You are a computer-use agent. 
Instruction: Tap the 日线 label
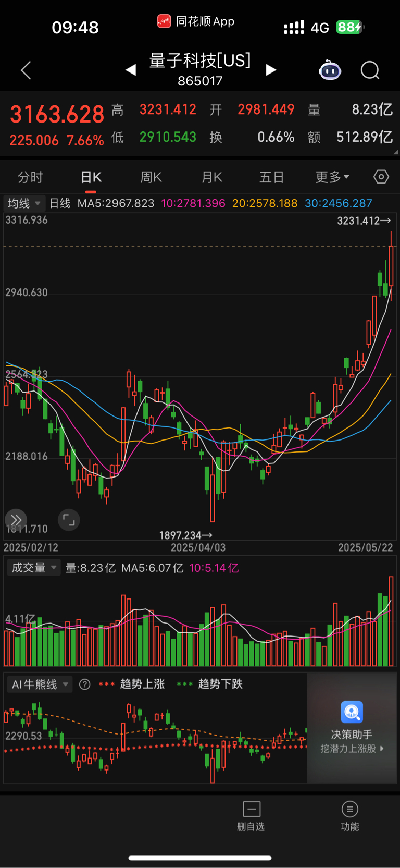click(60, 203)
